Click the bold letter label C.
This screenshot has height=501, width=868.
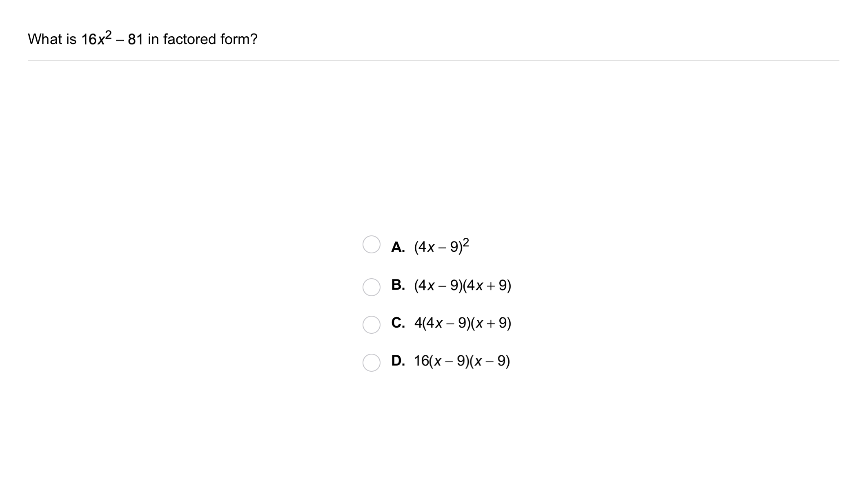398,323
